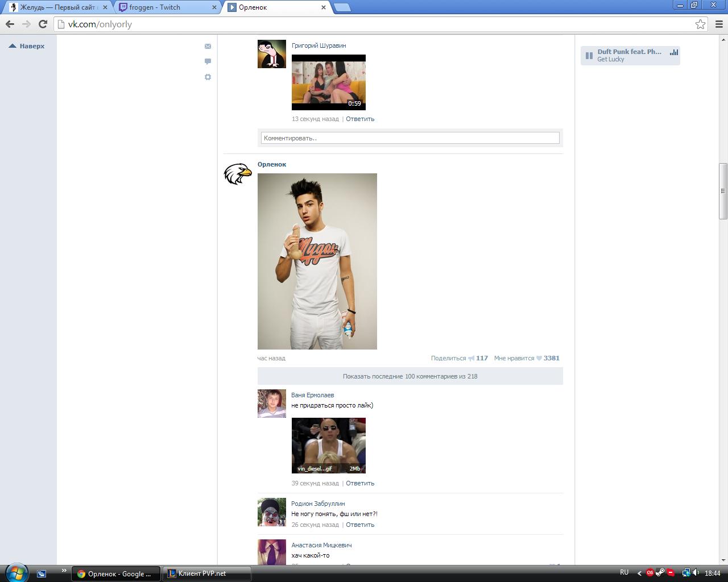Share the post via Поделиться
Screen dimensions: 728x582
[452, 358]
